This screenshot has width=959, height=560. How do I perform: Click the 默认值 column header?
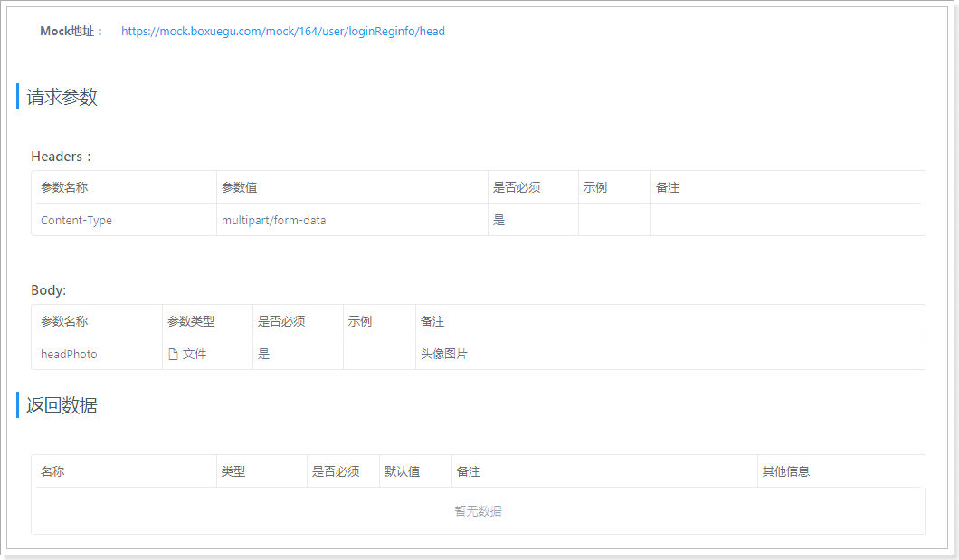point(402,471)
